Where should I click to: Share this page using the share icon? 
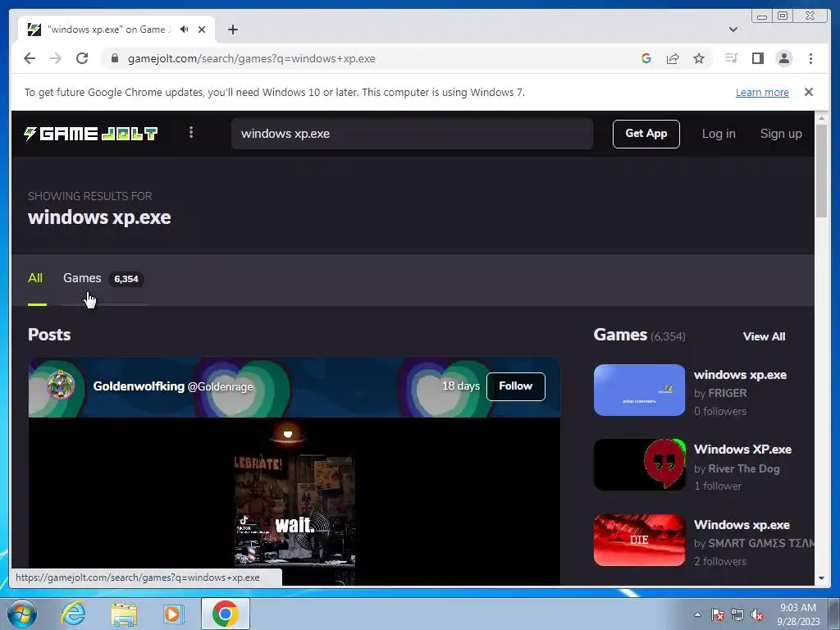tap(673, 58)
